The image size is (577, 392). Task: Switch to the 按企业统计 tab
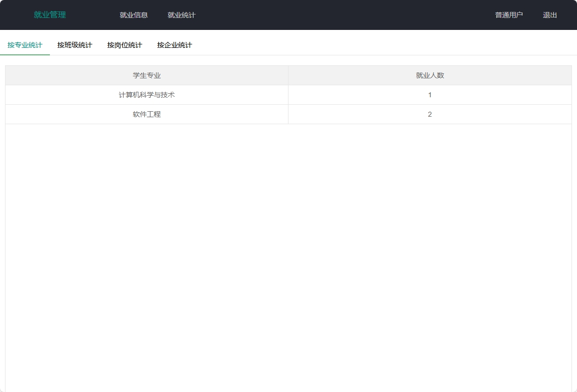pyautogui.click(x=174, y=44)
